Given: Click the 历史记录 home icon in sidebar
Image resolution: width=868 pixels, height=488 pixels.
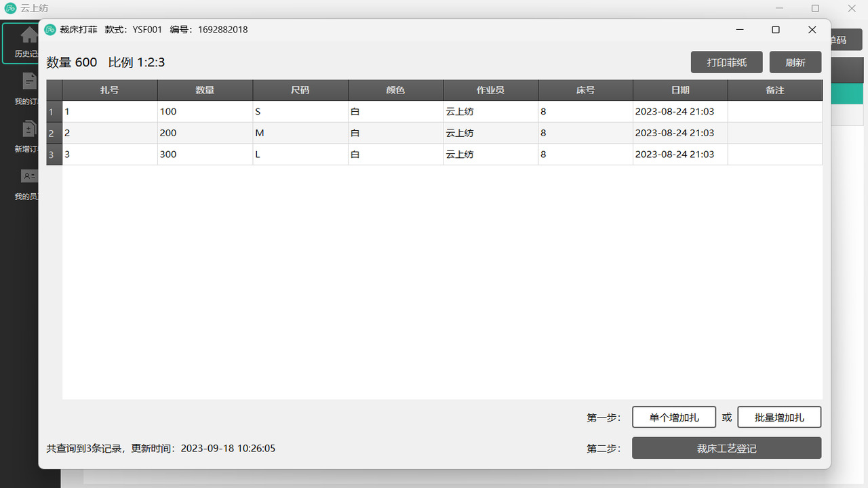Looking at the screenshot, I should (x=28, y=35).
